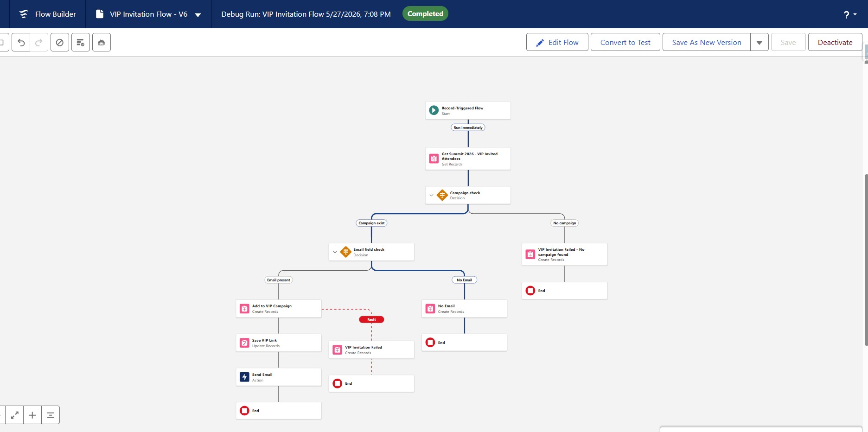
Task: Open the VIP Invitation Flow version dropdown
Action: pos(198,14)
